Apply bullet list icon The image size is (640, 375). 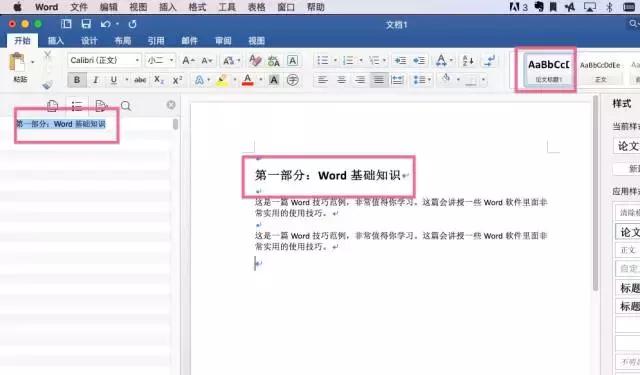322,61
